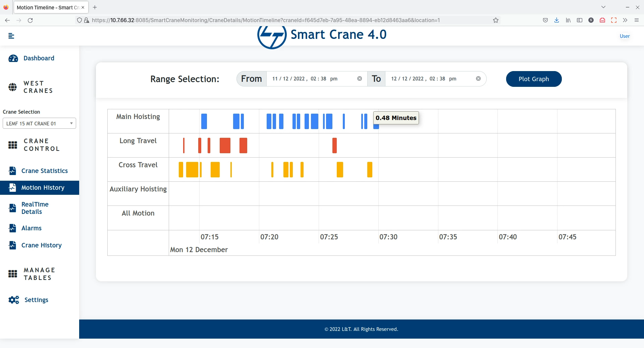Click the Main Hoisting row label
644x348 pixels.
(138, 117)
